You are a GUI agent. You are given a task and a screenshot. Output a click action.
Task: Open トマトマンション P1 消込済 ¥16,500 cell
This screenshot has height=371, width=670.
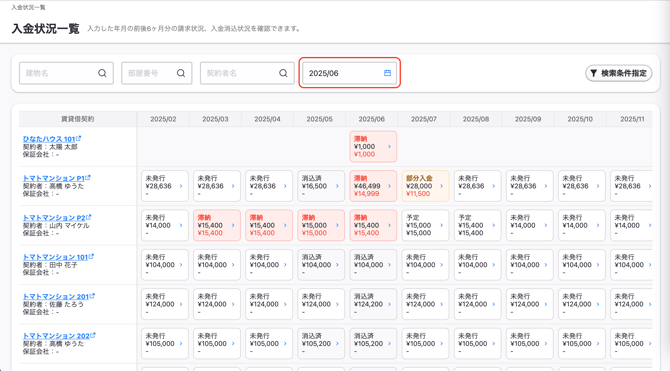(x=321, y=186)
